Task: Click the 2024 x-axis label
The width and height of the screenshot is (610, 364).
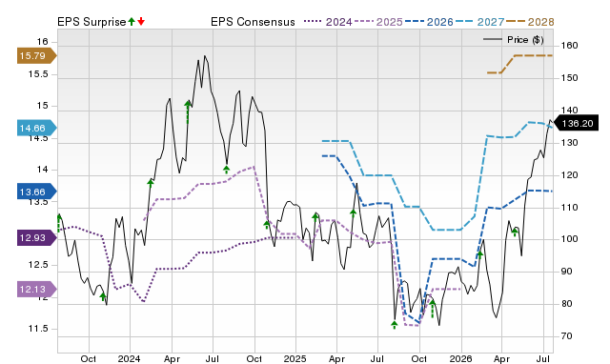Action: tap(130, 358)
